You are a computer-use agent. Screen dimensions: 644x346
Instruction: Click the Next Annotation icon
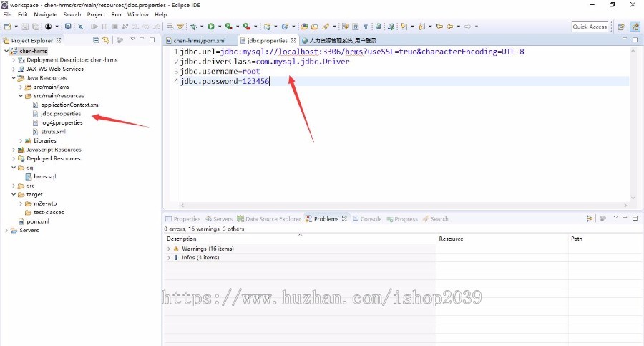tap(404, 27)
